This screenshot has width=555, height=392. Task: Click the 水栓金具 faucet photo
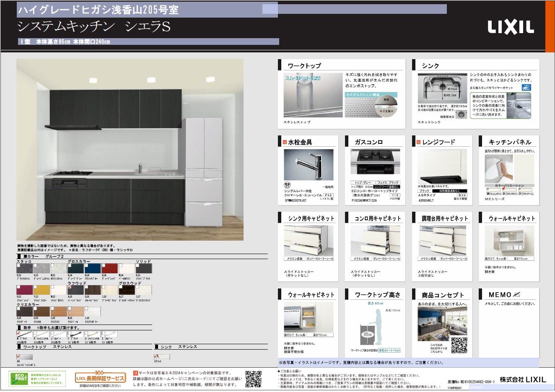point(309,165)
